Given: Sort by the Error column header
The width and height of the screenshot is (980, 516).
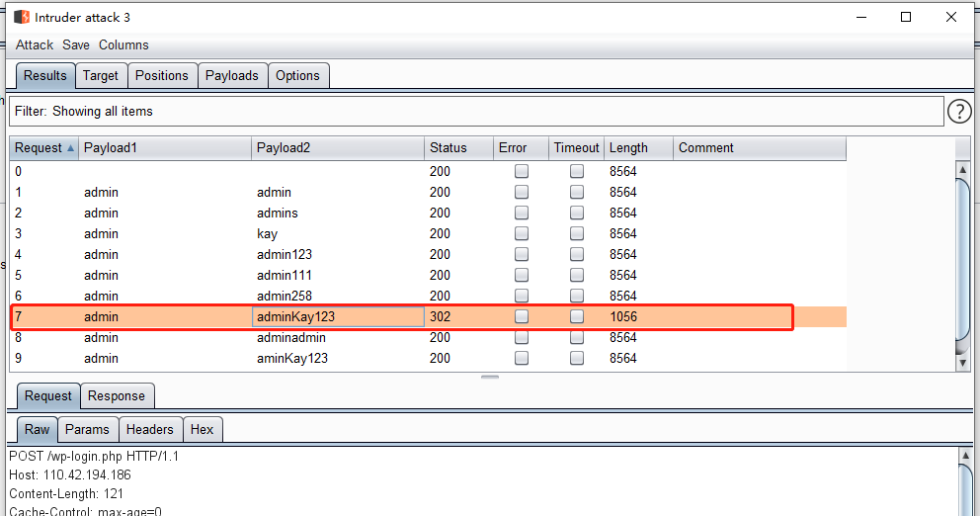Looking at the screenshot, I should 521,148.
